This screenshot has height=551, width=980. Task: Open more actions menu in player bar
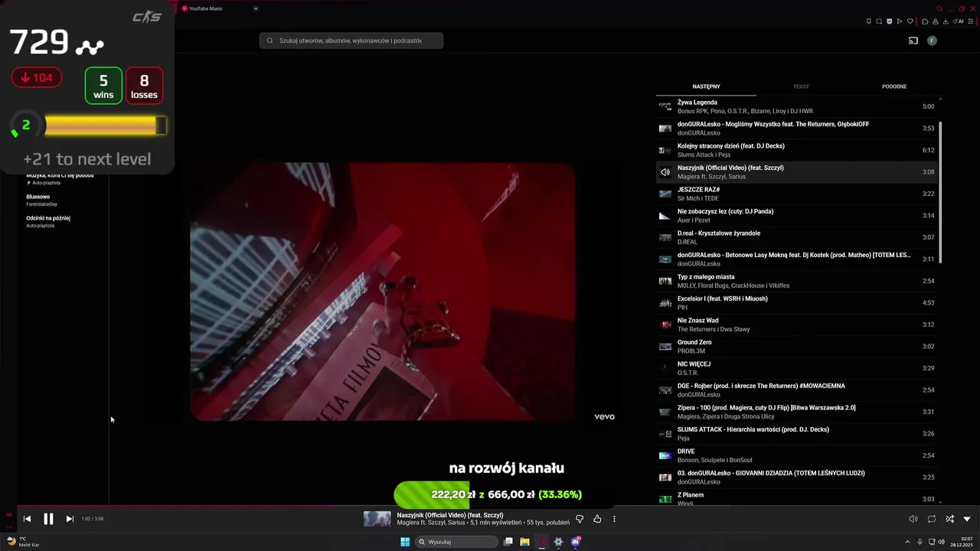614,519
